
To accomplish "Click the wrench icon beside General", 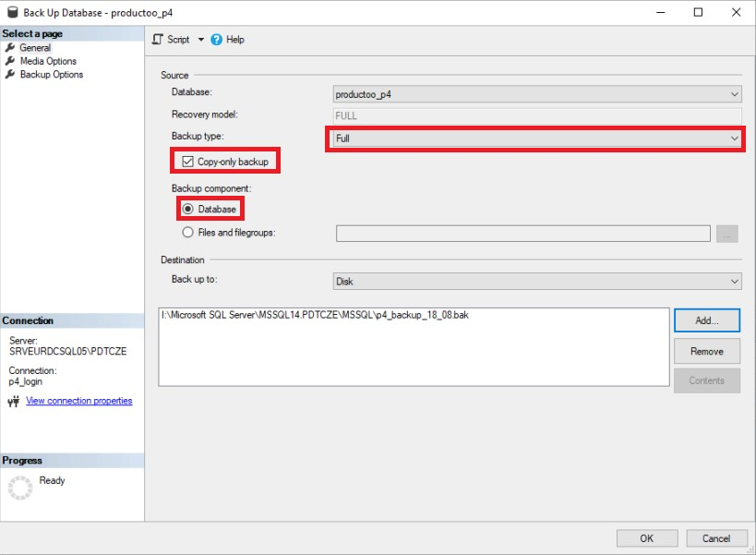I will tap(11, 48).
